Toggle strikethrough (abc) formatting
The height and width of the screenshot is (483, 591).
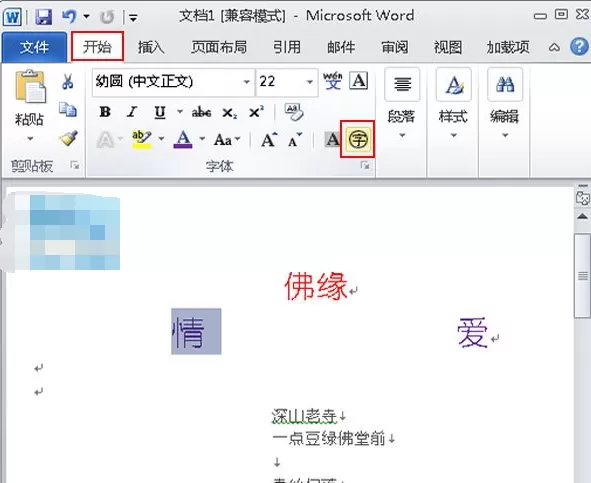[201, 112]
